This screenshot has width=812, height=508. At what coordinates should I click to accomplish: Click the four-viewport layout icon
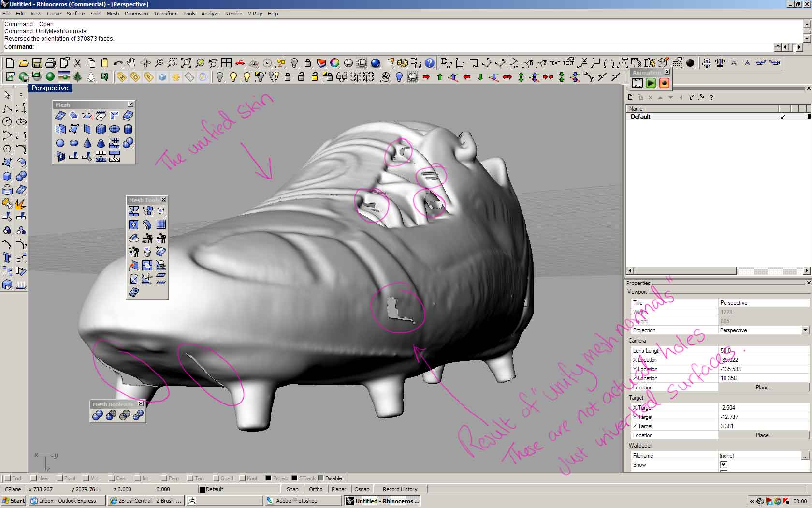coord(227,63)
